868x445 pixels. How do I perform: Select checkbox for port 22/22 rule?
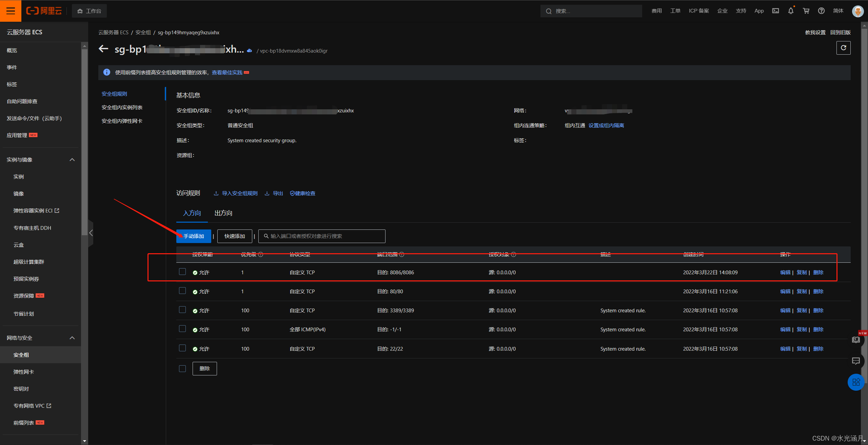click(x=182, y=348)
